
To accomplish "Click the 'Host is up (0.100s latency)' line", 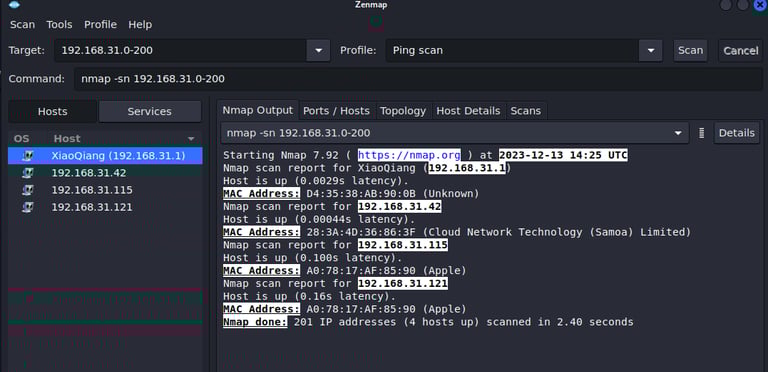I will point(312,257).
